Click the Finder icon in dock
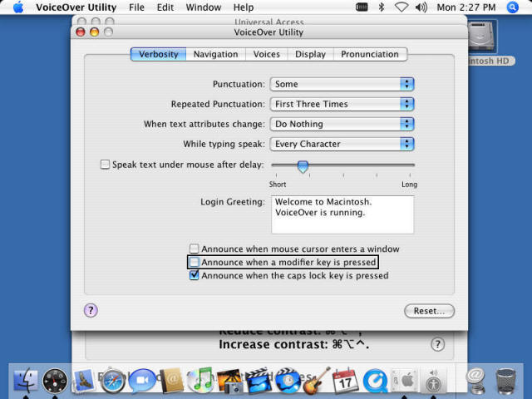This screenshot has height=399, width=532. (x=26, y=382)
